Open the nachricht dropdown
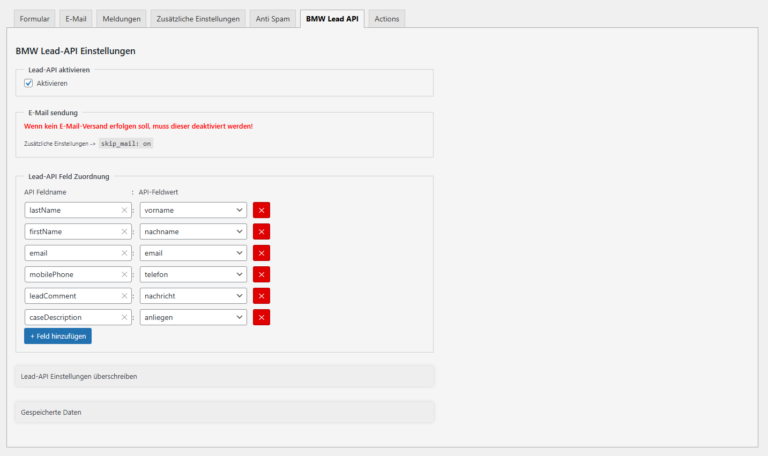Image resolution: width=768 pixels, height=456 pixels. point(193,296)
